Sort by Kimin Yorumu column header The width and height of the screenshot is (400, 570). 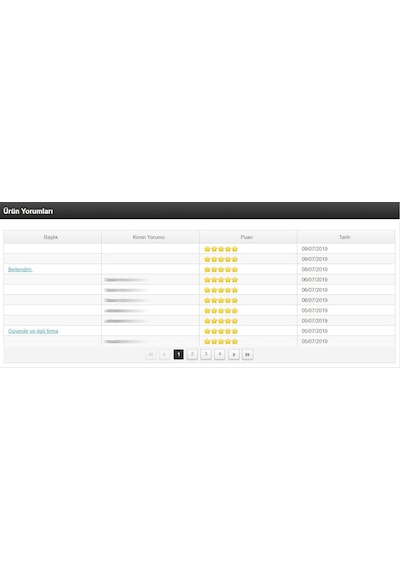coord(149,237)
